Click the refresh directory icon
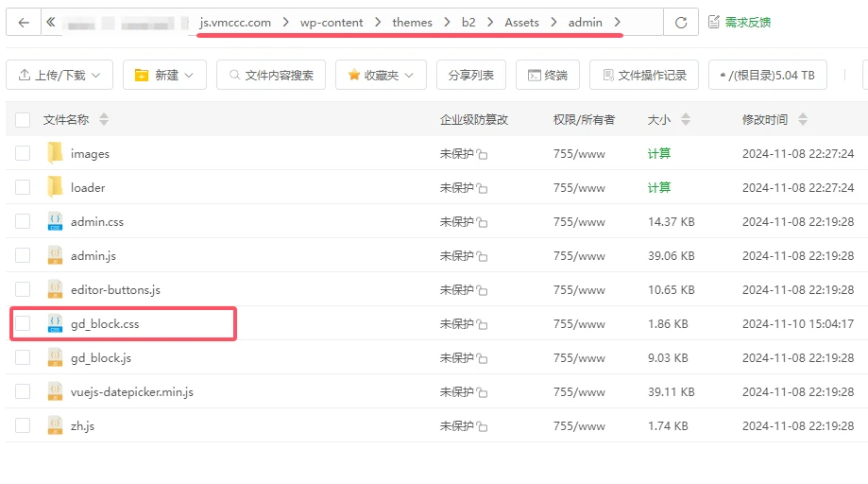Viewport: 868px width, 484px height. tap(680, 23)
